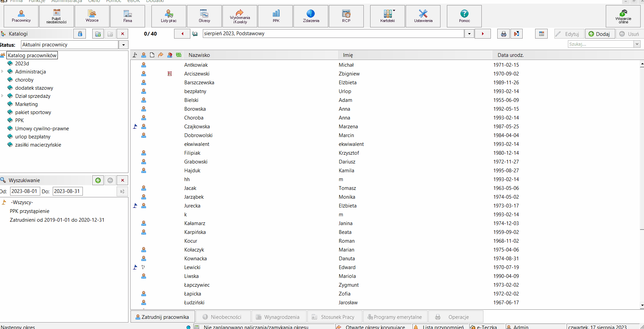The image size is (644, 329).
Task: Select Katalog pracowników root node
Action: click(x=32, y=55)
